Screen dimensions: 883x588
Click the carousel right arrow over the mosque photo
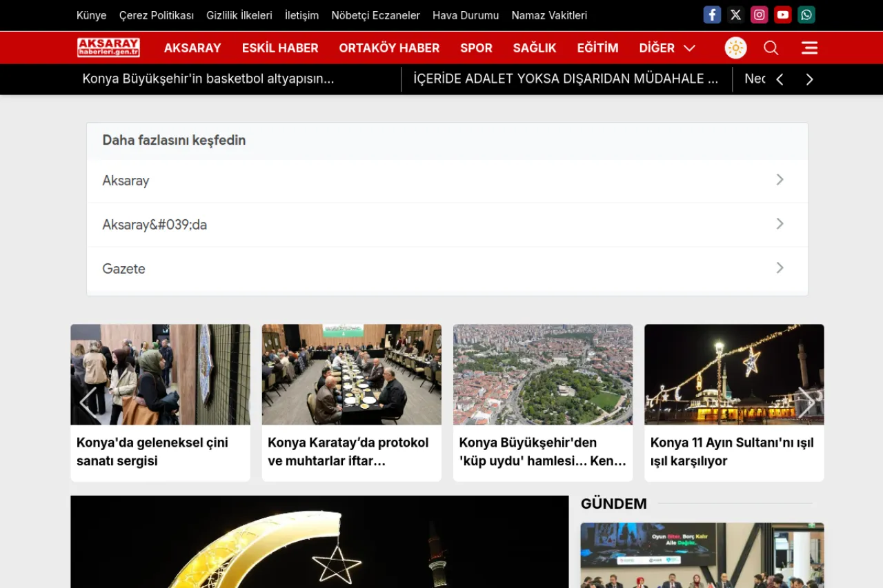click(x=808, y=403)
